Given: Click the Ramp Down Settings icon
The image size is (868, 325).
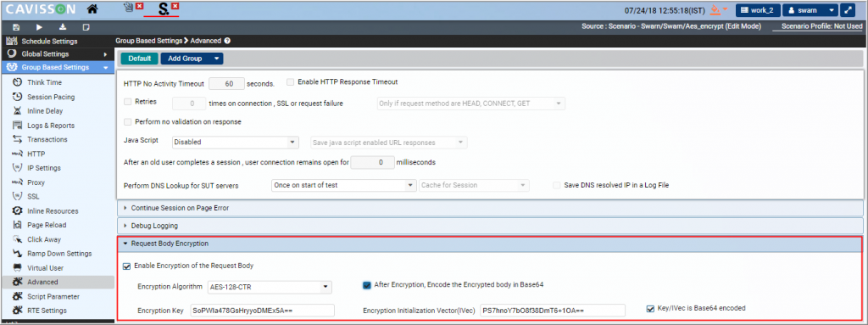Looking at the screenshot, I should pyautogui.click(x=17, y=254).
